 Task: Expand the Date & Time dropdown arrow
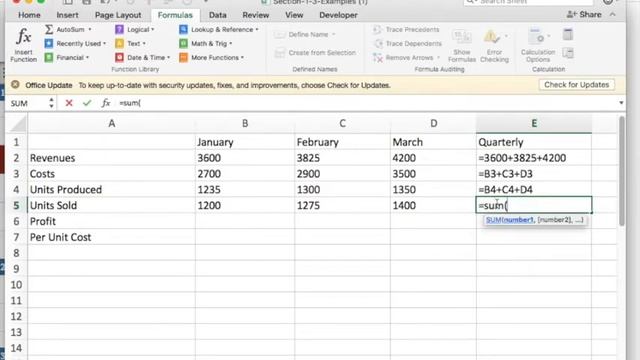pyautogui.click(x=169, y=58)
